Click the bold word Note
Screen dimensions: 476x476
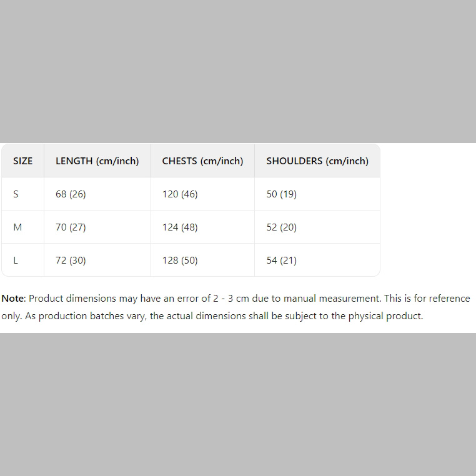[x=12, y=299]
